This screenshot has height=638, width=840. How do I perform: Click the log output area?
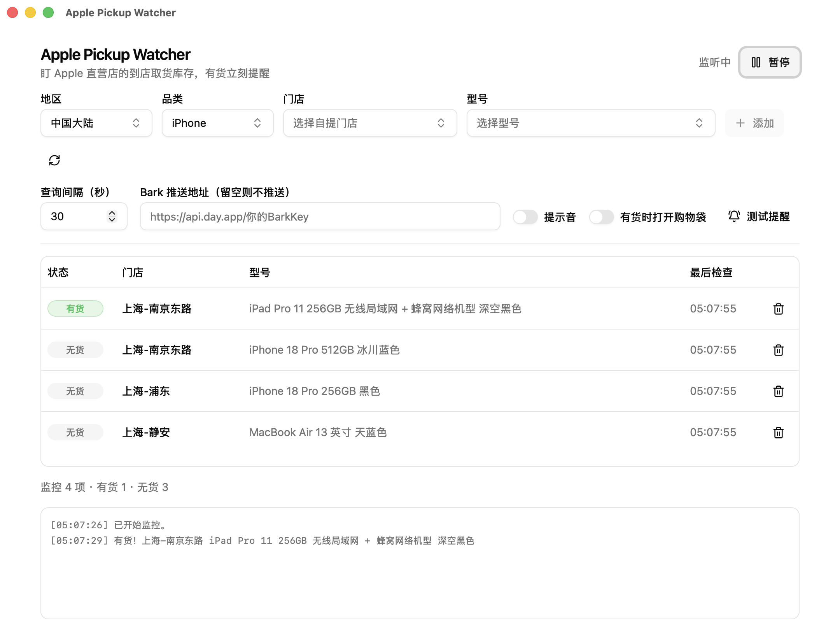(x=420, y=563)
